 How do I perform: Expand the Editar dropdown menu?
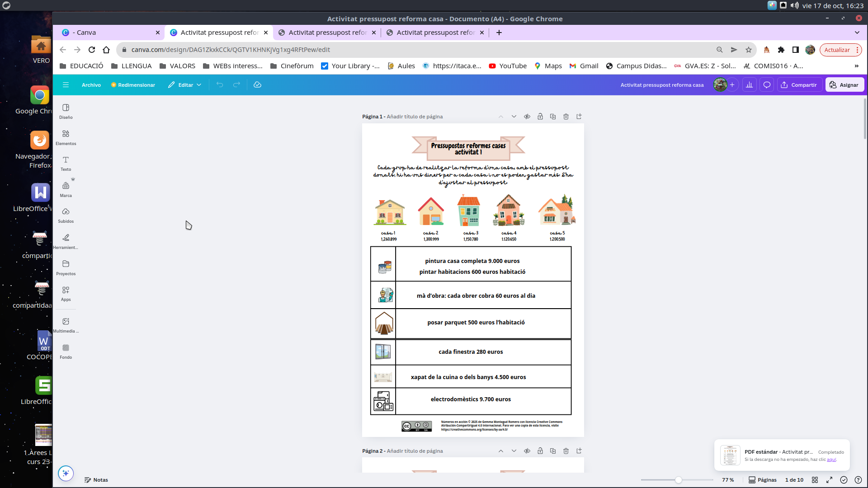[x=198, y=84]
